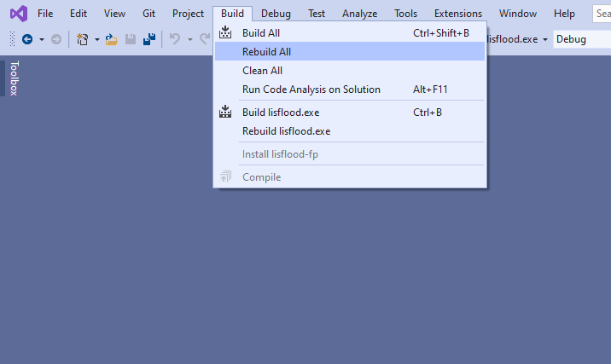
Task: Open the Navigate Backward history dropdown arrow
Action: (42, 39)
